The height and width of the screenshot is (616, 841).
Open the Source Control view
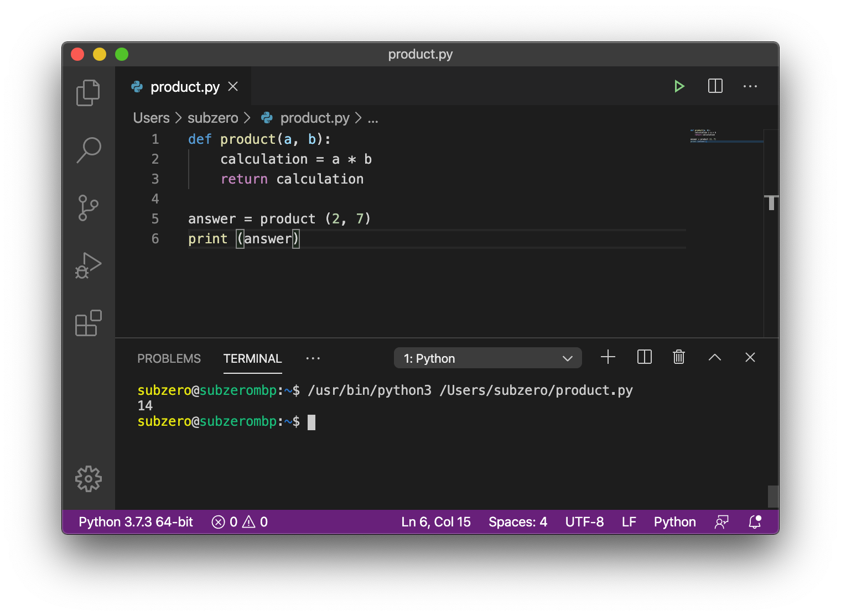coord(88,207)
